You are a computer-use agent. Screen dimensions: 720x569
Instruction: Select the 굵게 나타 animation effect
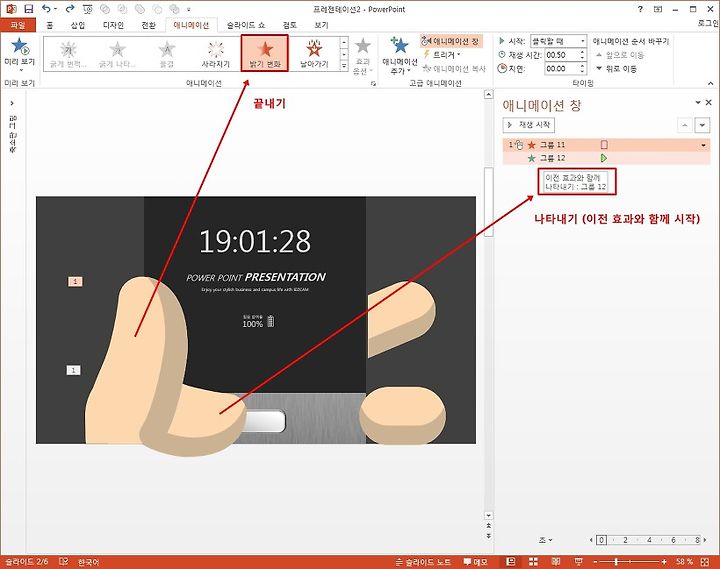point(117,54)
